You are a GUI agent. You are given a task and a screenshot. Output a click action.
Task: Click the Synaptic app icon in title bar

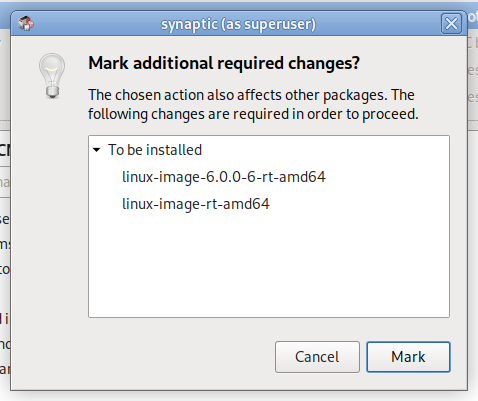tap(26, 23)
